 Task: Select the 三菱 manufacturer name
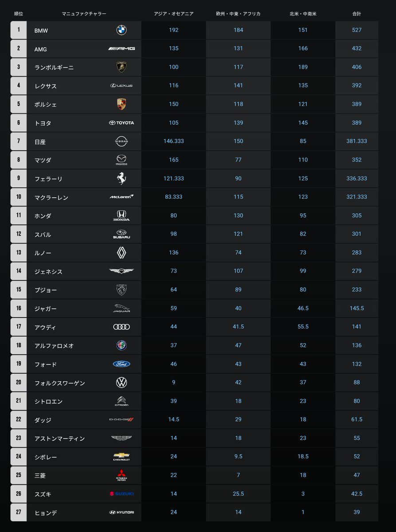pos(40,476)
